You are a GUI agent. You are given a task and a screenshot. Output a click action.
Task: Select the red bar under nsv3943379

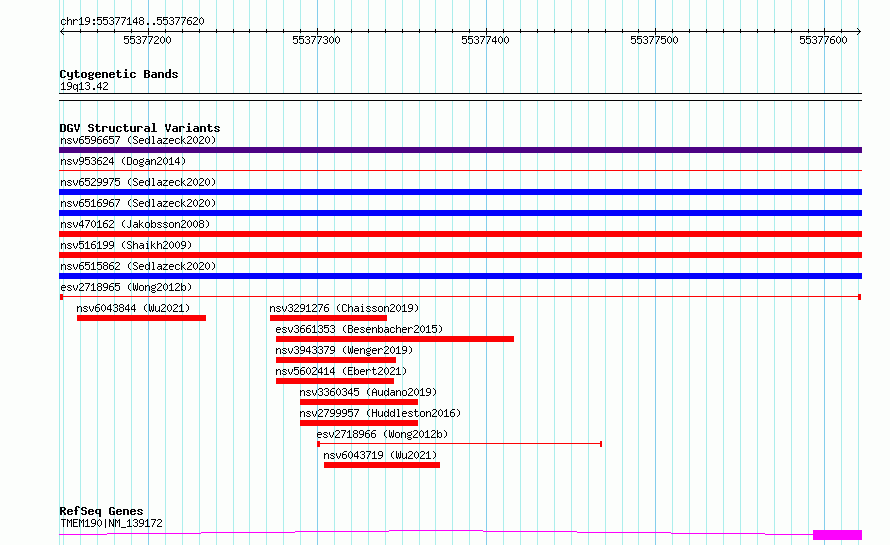[x=335, y=360]
